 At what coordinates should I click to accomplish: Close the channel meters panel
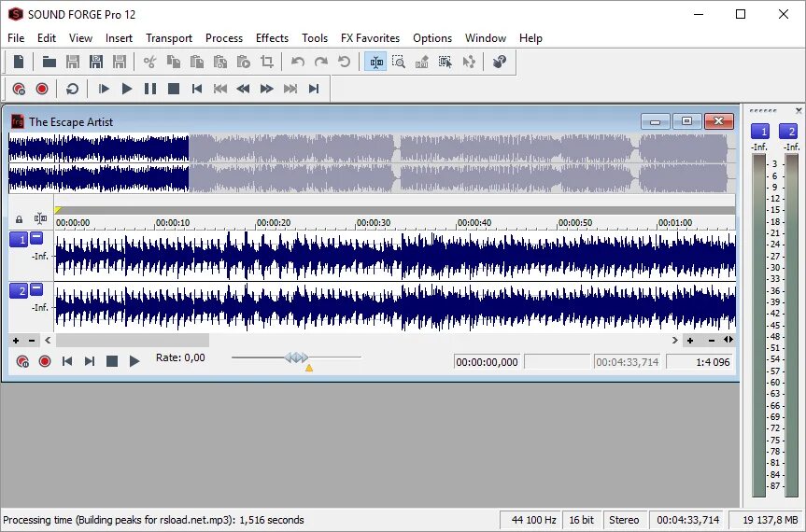(x=799, y=110)
